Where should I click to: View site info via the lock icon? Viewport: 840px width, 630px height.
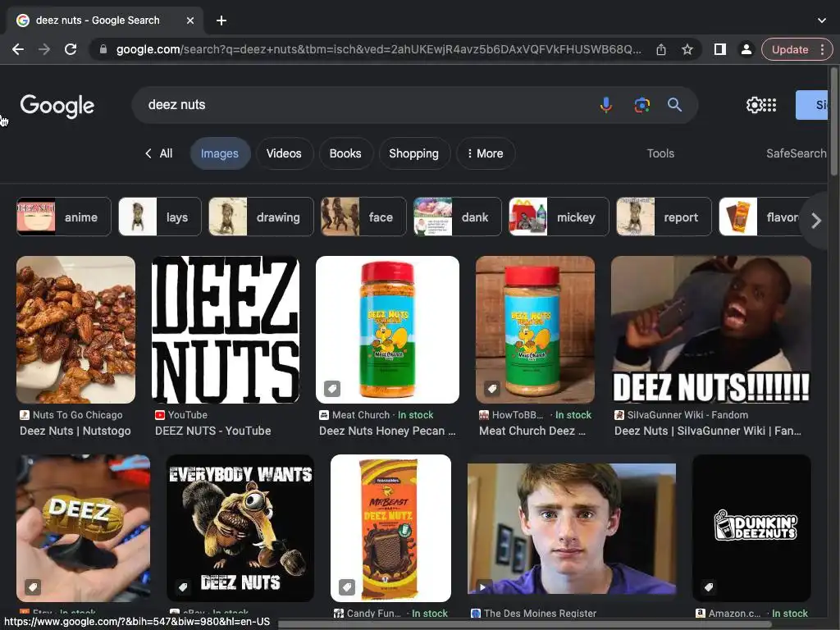click(103, 49)
